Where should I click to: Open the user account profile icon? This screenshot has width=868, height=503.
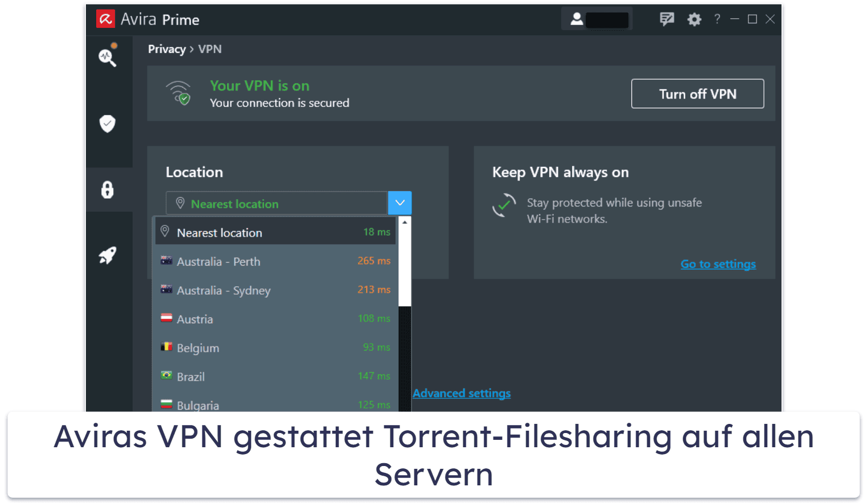577,19
